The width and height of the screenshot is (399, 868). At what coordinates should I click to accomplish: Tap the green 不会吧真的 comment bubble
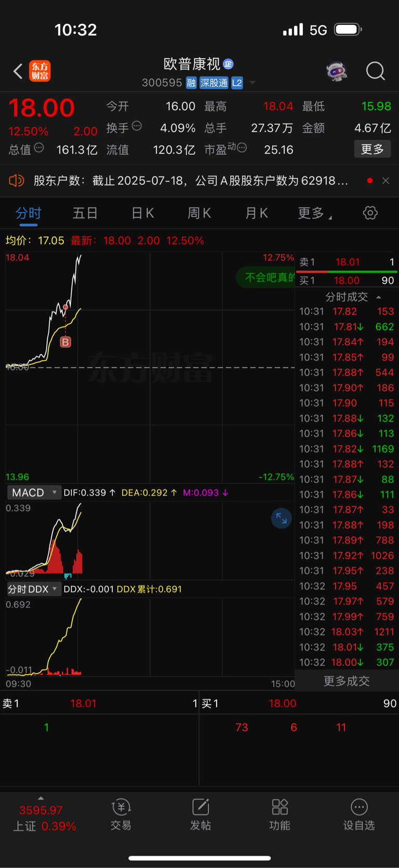pyautogui.click(x=266, y=277)
